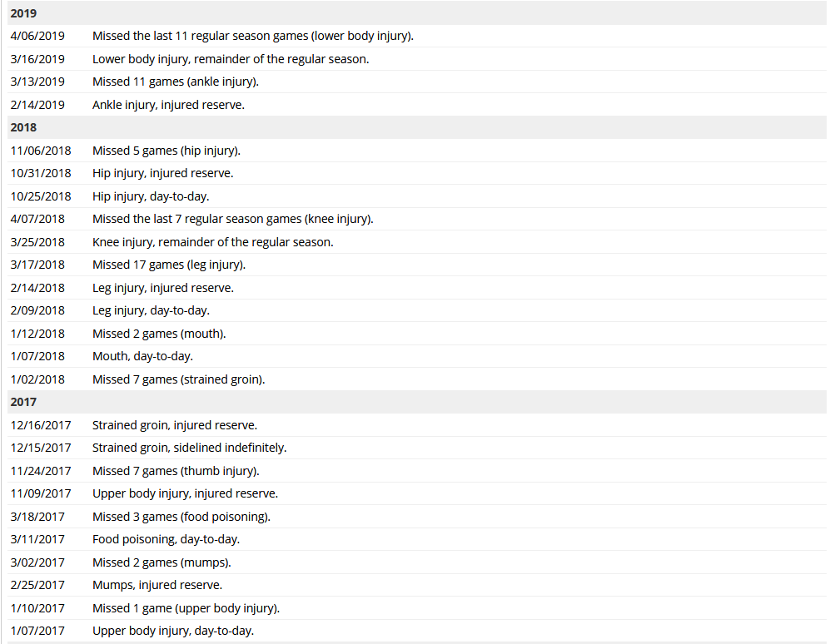Click 'Hip injury, injured reserve.'
830x644 pixels.
tap(163, 174)
